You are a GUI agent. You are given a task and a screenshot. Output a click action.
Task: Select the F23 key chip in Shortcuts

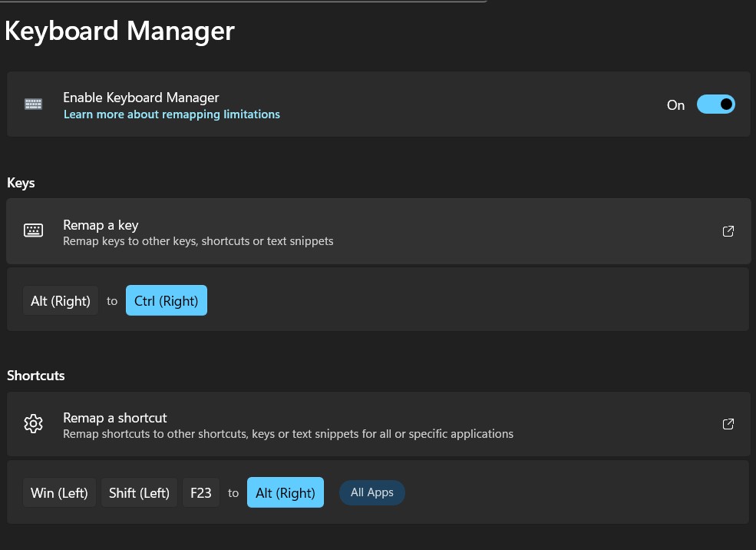(200, 492)
